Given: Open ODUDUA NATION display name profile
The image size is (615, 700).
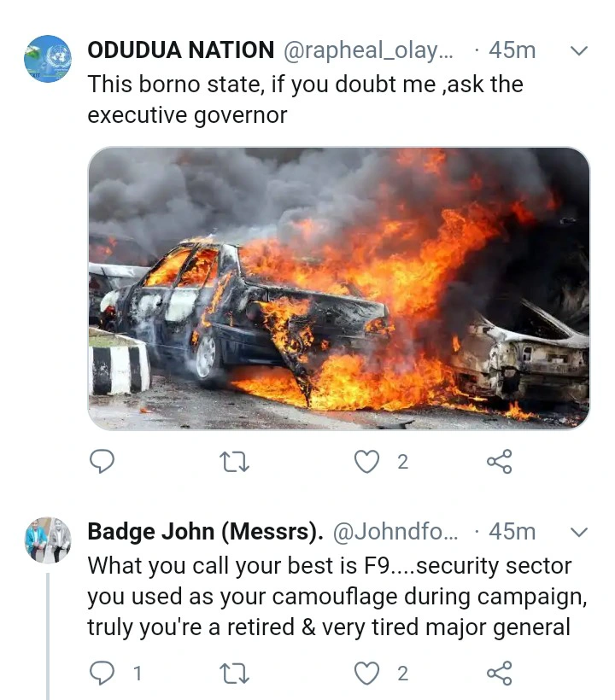Looking at the screenshot, I should [x=181, y=51].
